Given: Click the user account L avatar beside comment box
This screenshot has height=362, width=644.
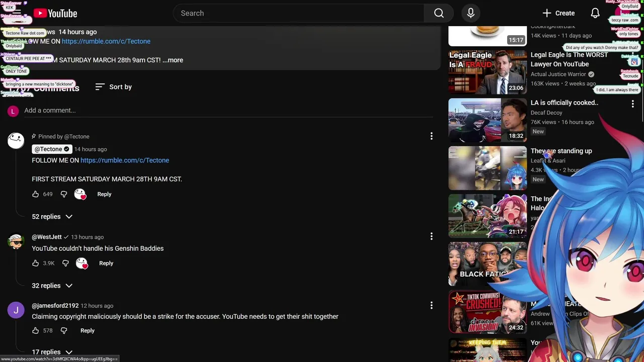Looking at the screenshot, I should pyautogui.click(x=13, y=111).
